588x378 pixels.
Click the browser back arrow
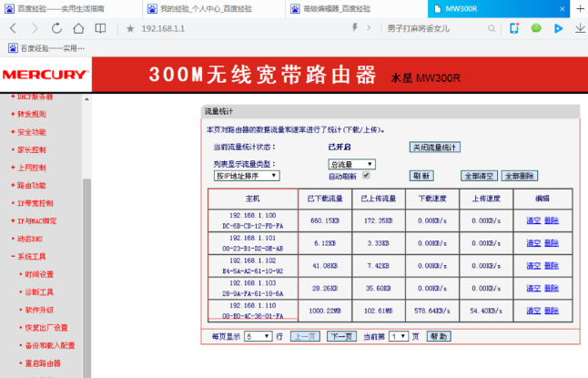coord(12,28)
